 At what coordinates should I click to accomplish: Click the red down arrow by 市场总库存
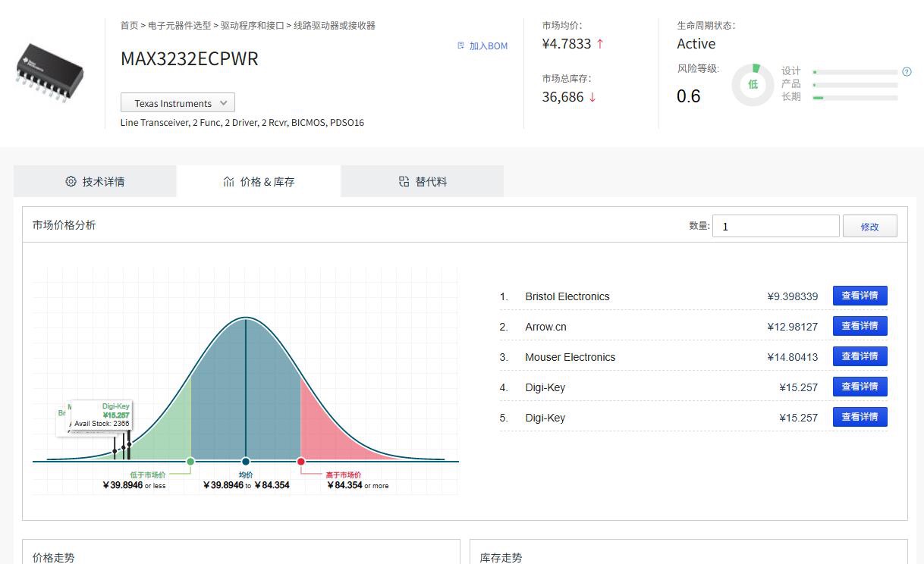coord(592,97)
